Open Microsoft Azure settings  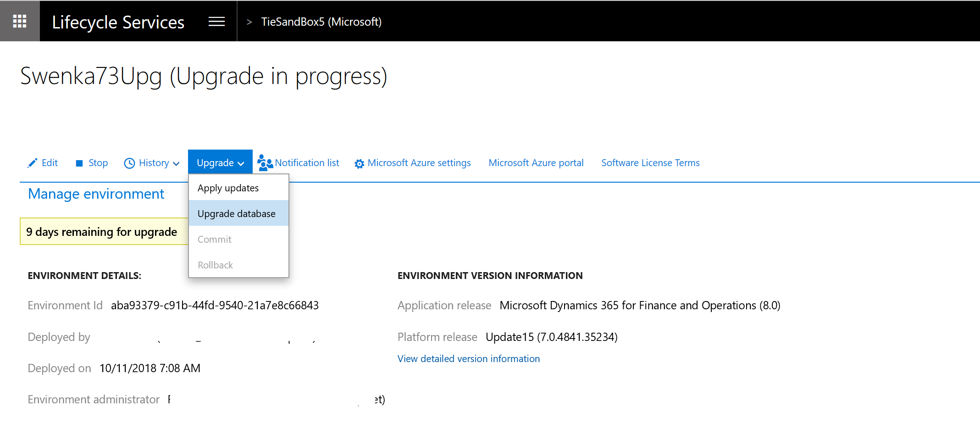click(x=419, y=163)
